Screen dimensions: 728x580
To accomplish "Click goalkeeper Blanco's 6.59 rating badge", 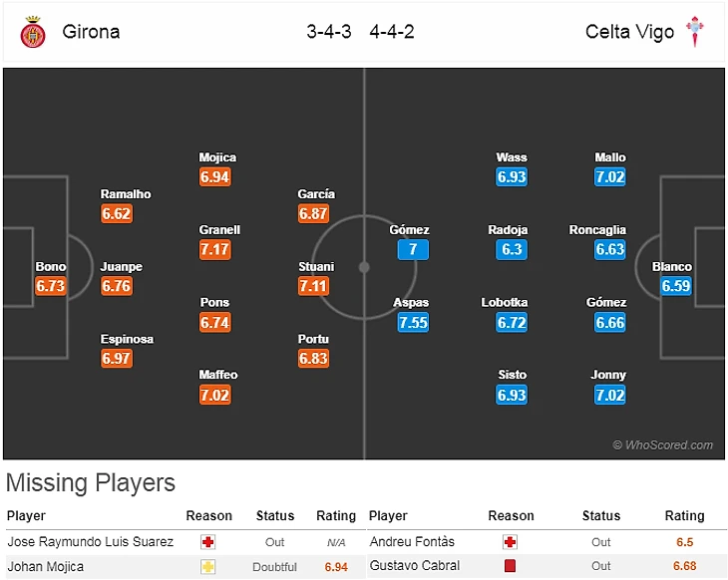I will click(x=675, y=286).
